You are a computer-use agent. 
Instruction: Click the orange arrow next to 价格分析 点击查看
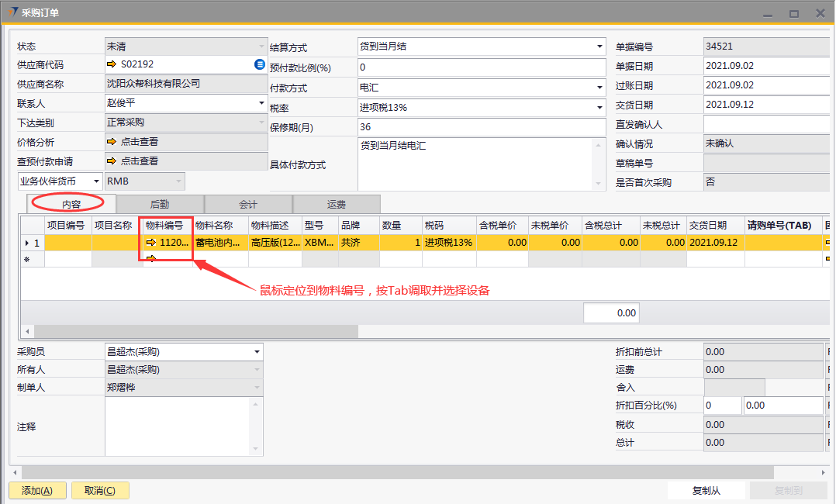click(112, 142)
